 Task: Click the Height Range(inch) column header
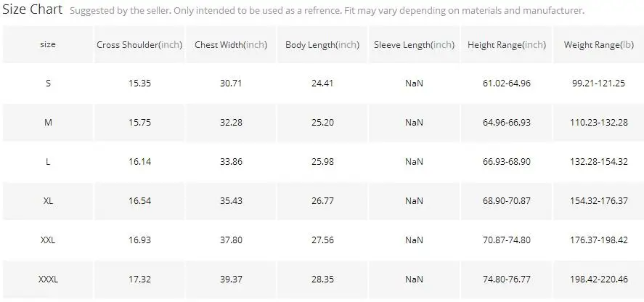506,44
